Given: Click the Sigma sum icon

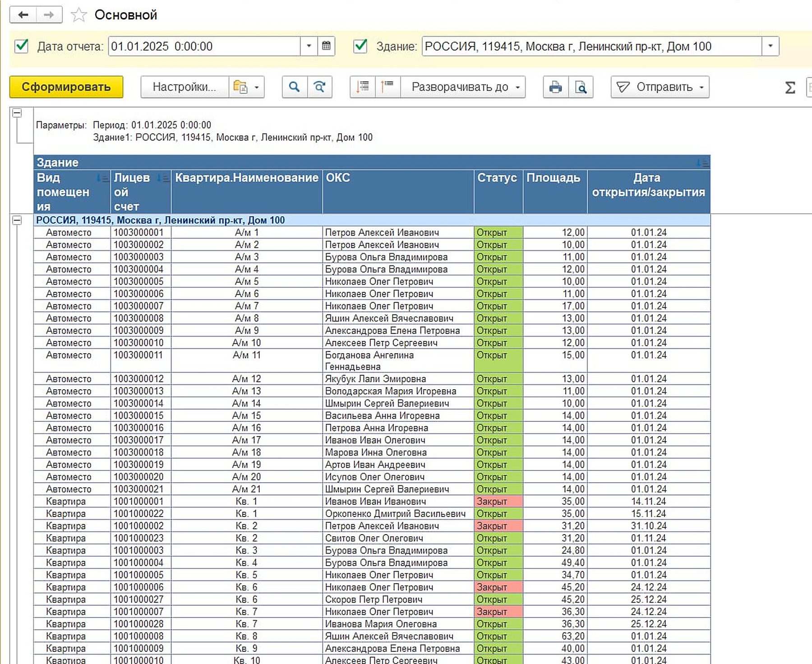Looking at the screenshot, I should 790,87.
